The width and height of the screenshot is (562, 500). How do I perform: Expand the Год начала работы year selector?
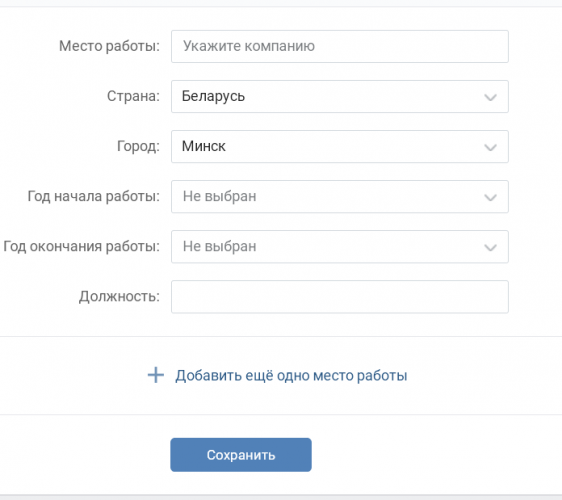click(340, 196)
